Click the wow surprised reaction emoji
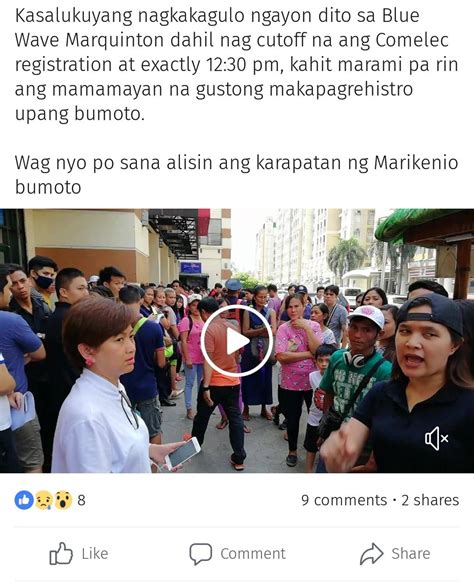This screenshot has width=474, height=582. click(63, 500)
